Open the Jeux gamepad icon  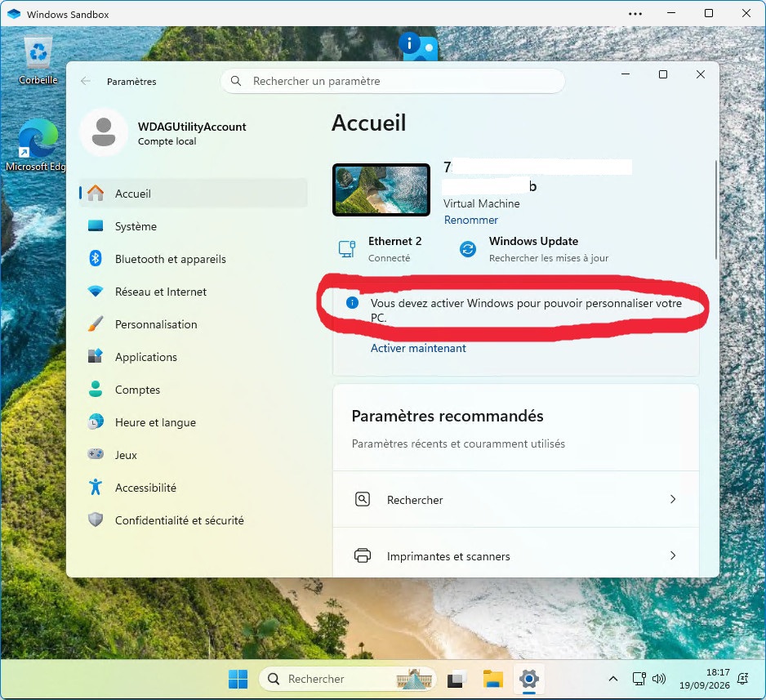96,454
